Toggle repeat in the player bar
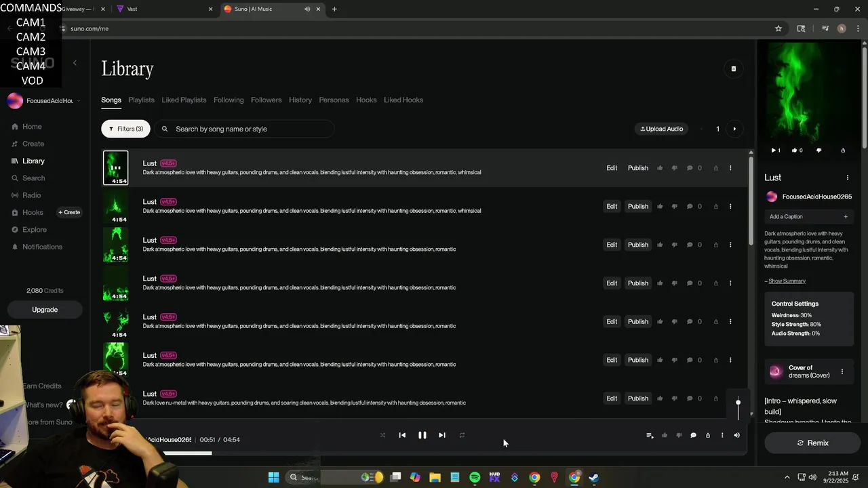 click(x=462, y=435)
